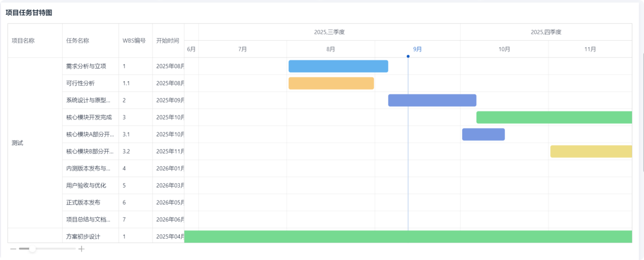
Task: Click the 9月 month header
Action: 418,49
